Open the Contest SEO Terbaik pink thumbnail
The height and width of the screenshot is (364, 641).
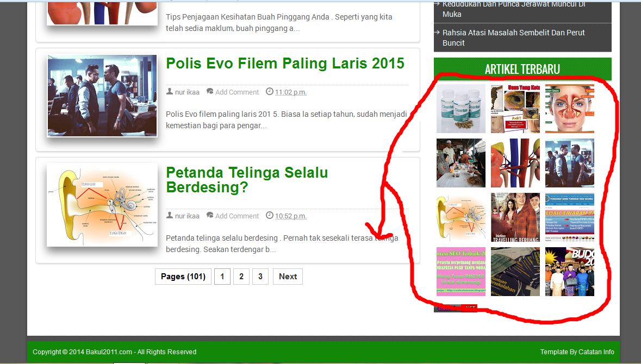click(x=460, y=272)
